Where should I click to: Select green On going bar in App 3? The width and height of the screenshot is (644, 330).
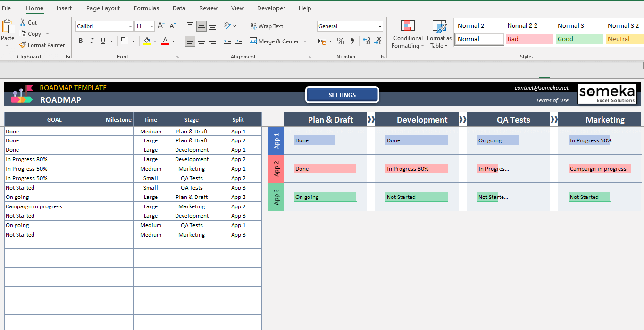[x=325, y=197]
